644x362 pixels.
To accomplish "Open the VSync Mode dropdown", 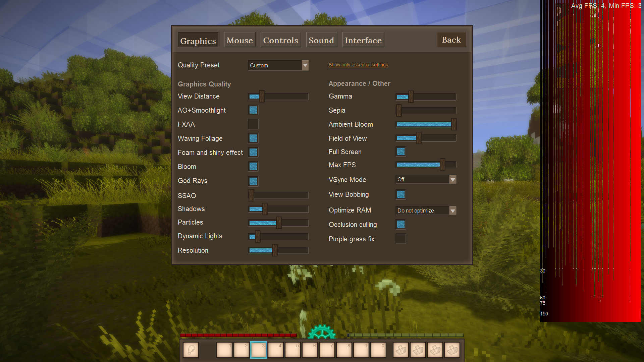I will tap(426, 180).
